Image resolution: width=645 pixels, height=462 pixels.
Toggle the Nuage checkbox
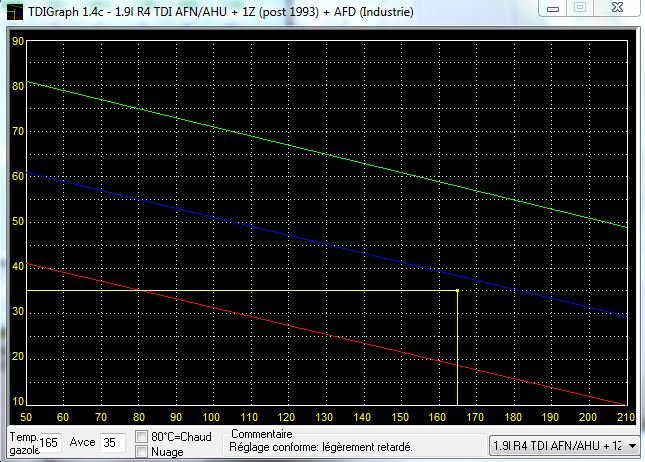(x=142, y=451)
